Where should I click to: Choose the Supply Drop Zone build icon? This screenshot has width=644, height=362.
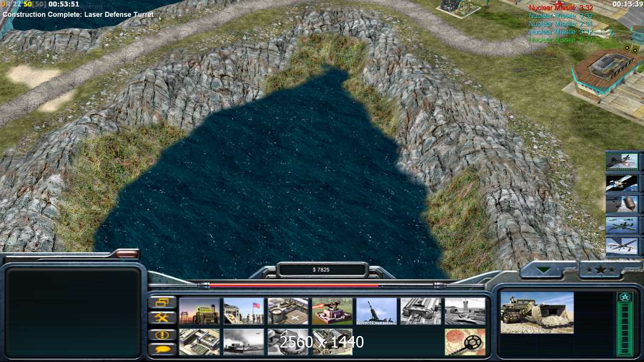243,342
